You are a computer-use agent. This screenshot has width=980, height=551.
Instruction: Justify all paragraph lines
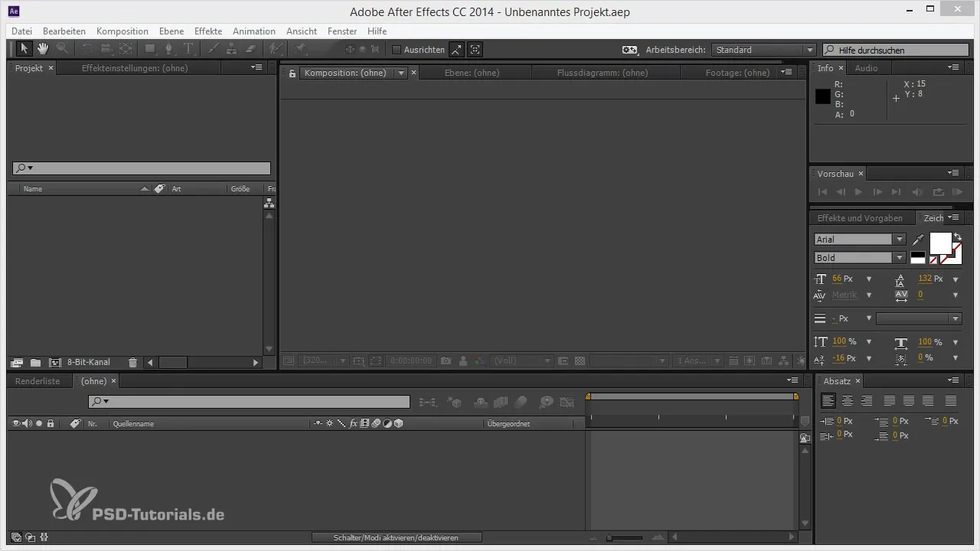pos(951,400)
